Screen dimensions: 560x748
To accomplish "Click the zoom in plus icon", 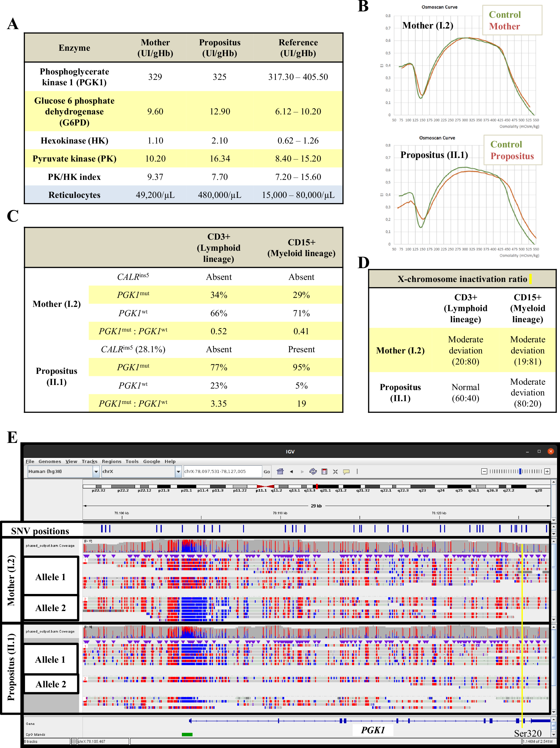I will 547,471.
